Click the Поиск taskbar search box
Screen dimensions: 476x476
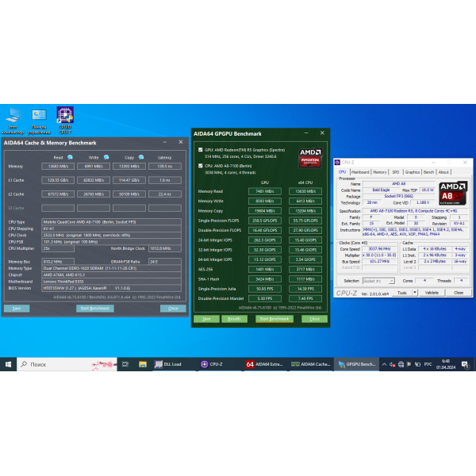pyautogui.click(x=67, y=364)
